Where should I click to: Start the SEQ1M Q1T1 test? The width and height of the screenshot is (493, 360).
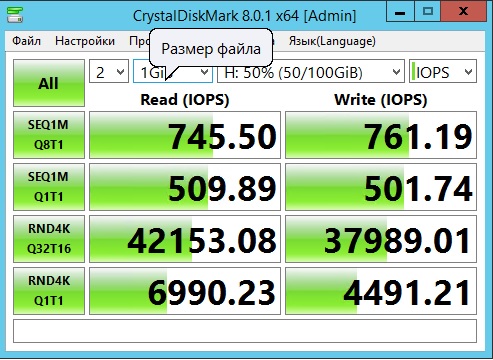click(x=49, y=187)
